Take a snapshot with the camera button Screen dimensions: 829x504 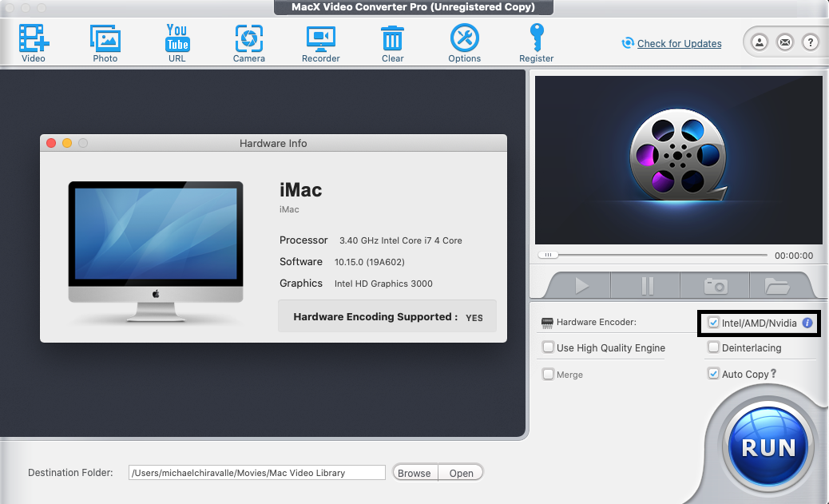(716, 286)
